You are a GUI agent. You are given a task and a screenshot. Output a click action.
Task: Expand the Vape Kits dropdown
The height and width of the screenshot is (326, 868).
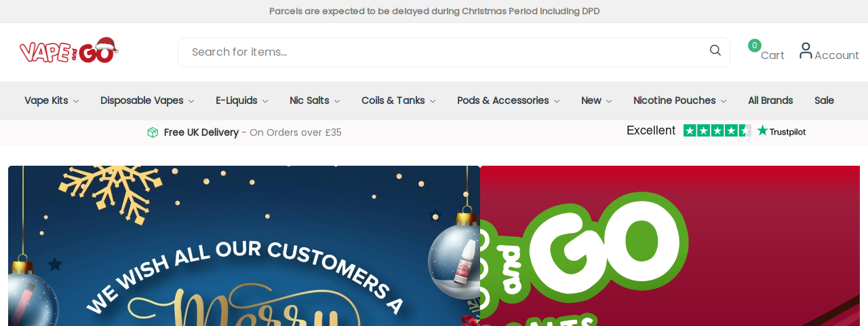click(52, 101)
